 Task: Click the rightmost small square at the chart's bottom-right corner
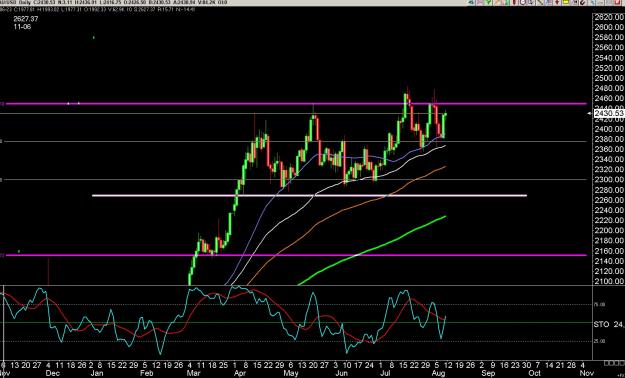[x=622, y=363]
